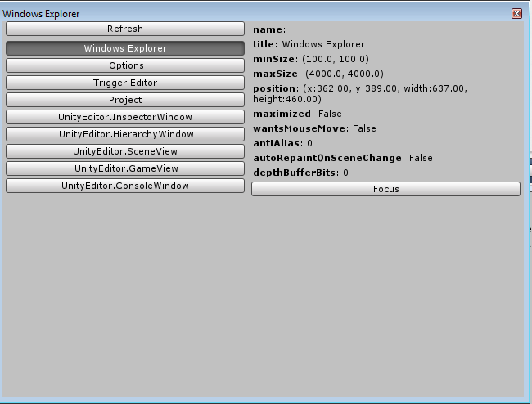
Task: Pick UnityEditor.InspectorWindow from the list
Action: (125, 117)
